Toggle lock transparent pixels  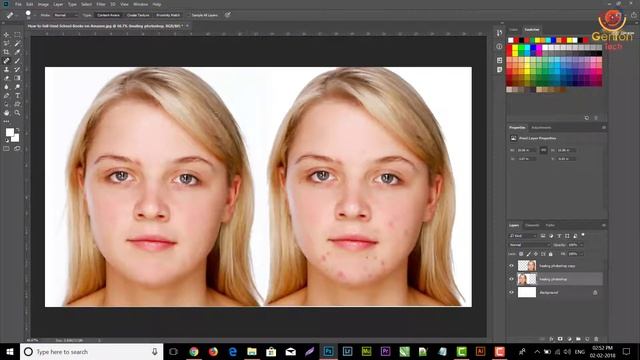[521, 254]
